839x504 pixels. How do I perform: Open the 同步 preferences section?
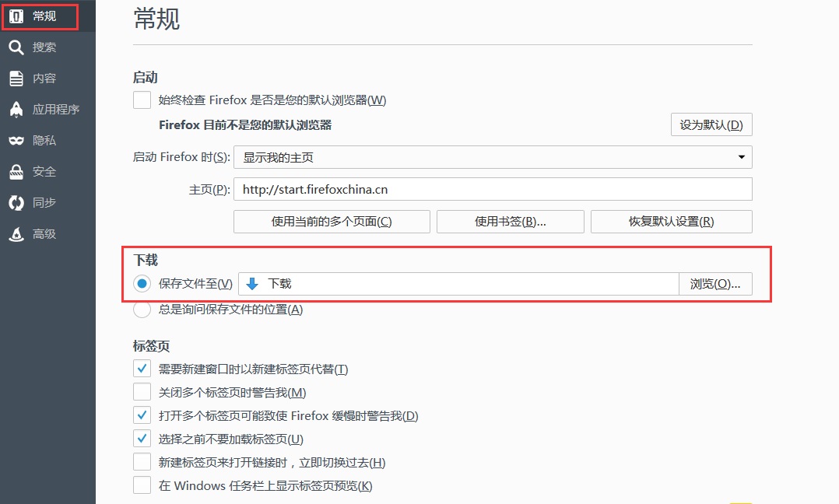click(x=47, y=202)
